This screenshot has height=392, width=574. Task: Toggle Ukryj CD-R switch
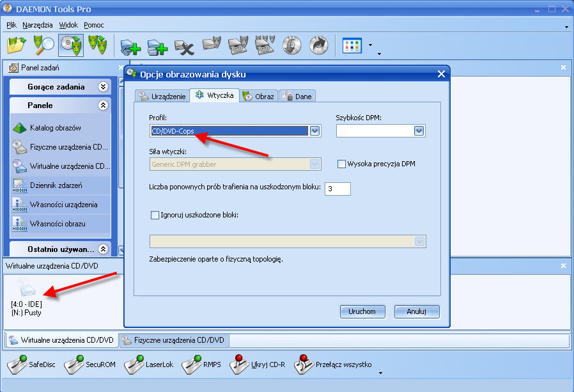pyautogui.click(x=258, y=365)
